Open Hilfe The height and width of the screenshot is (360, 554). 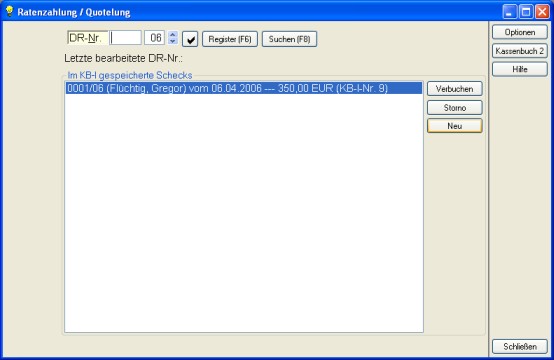[x=520, y=69]
